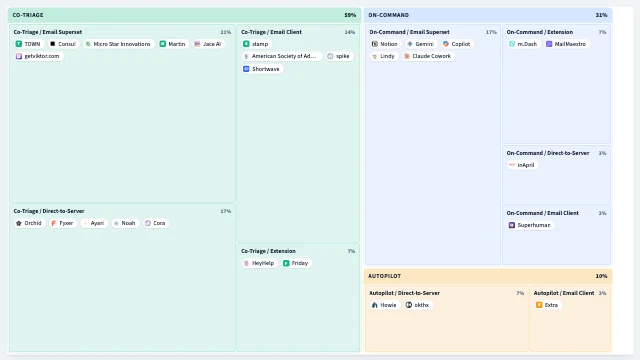Select the getviktor.com chip
640x360 pixels.
tap(38, 56)
